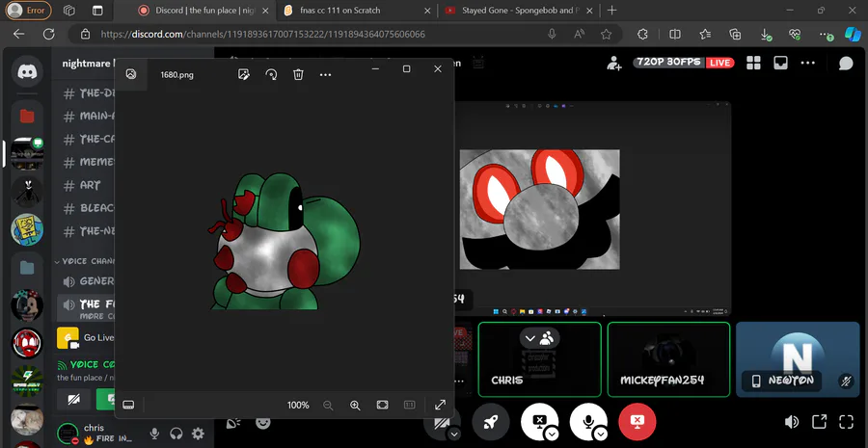
Task: Open browser extensions puzzle icon
Action: point(642,35)
